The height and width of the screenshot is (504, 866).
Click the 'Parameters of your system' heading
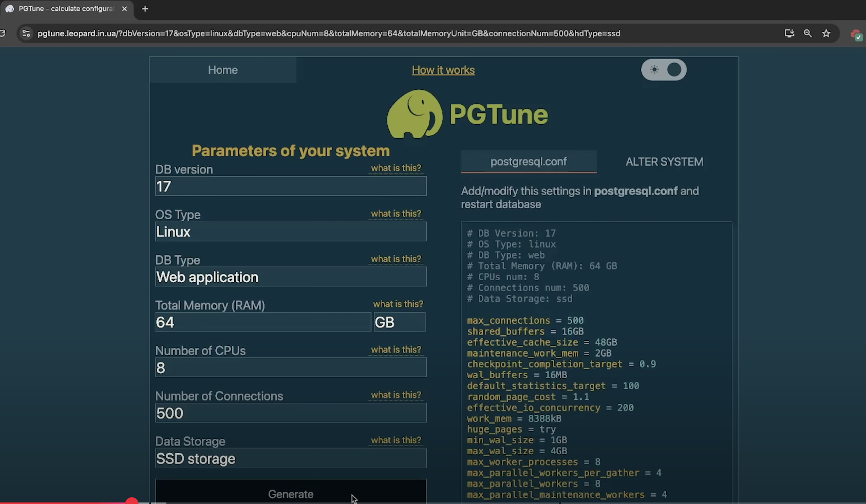pyautogui.click(x=291, y=151)
